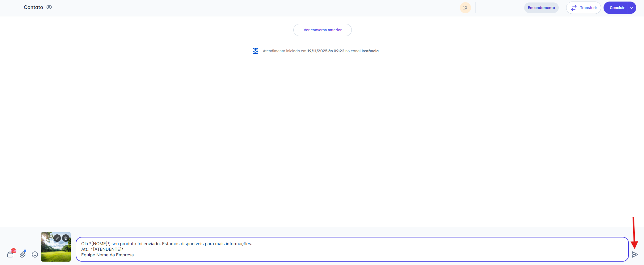Click the red 126 notification badge

(x=14, y=251)
